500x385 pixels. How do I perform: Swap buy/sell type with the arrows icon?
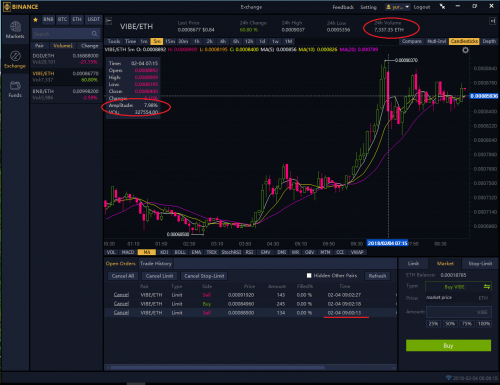pyautogui.click(x=487, y=286)
